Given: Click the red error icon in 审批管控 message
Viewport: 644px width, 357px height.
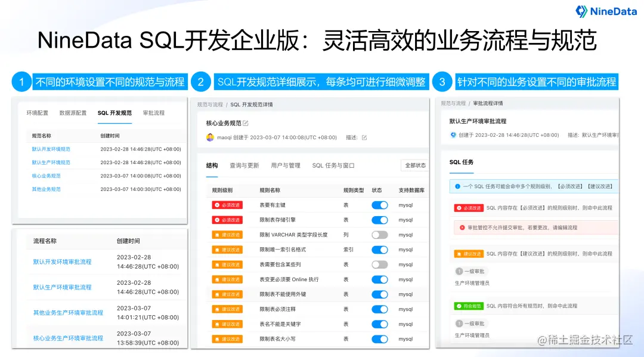Looking at the screenshot, I should click(x=462, y=227).
